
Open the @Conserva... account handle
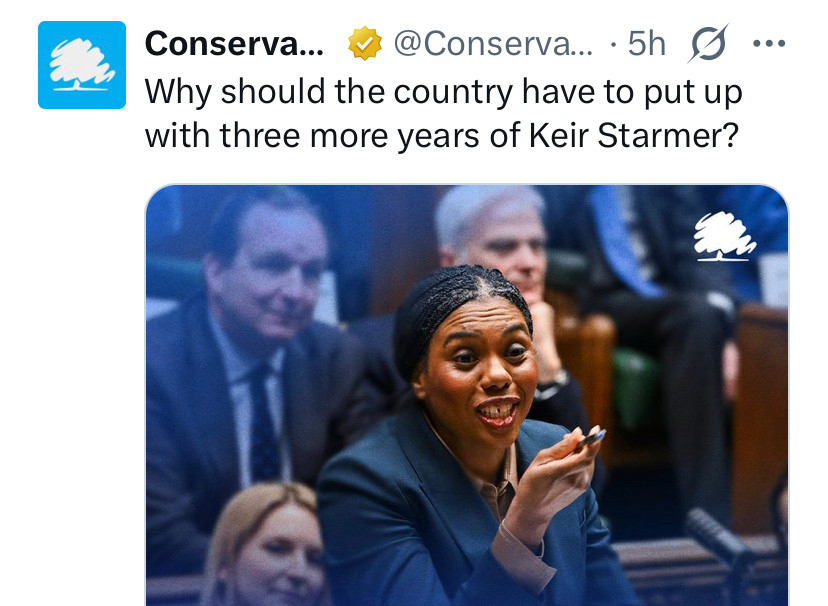[x=494, y=44]
